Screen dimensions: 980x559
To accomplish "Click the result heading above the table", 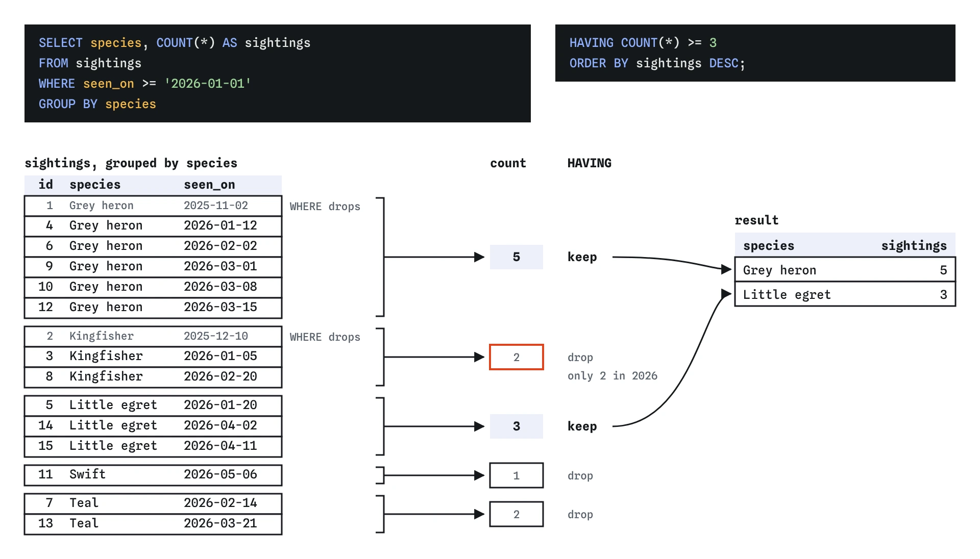I will pyautogui.click(x=756, y=220).
